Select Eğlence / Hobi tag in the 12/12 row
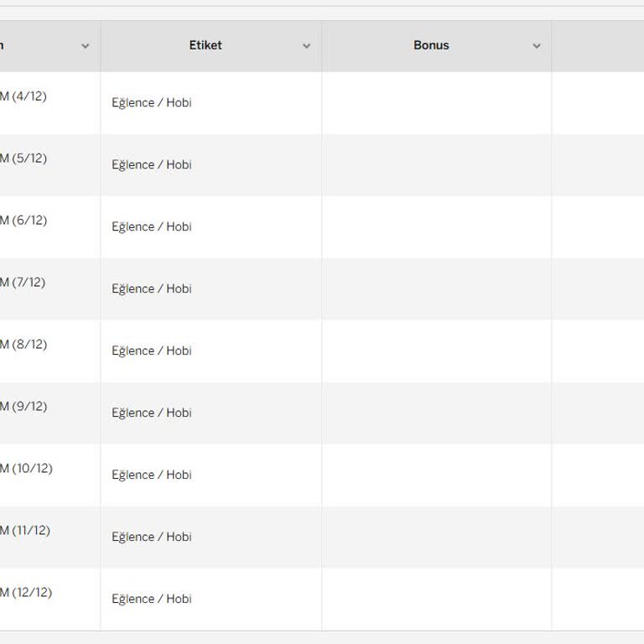The width and height of the screenshot is (644, 644). (x=152, y=600)
